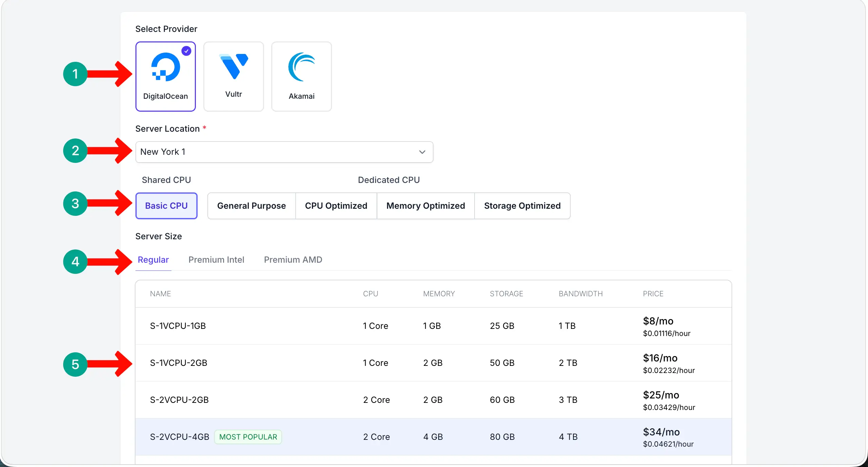Click the Akamai logo icon
Screen dimensions: 868x467
[301, 67]
